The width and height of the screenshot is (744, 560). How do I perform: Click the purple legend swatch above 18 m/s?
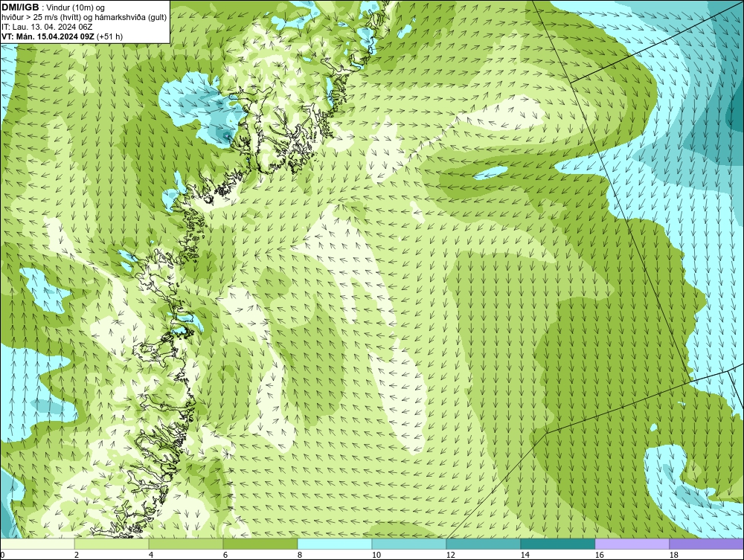tap(707, 544)
